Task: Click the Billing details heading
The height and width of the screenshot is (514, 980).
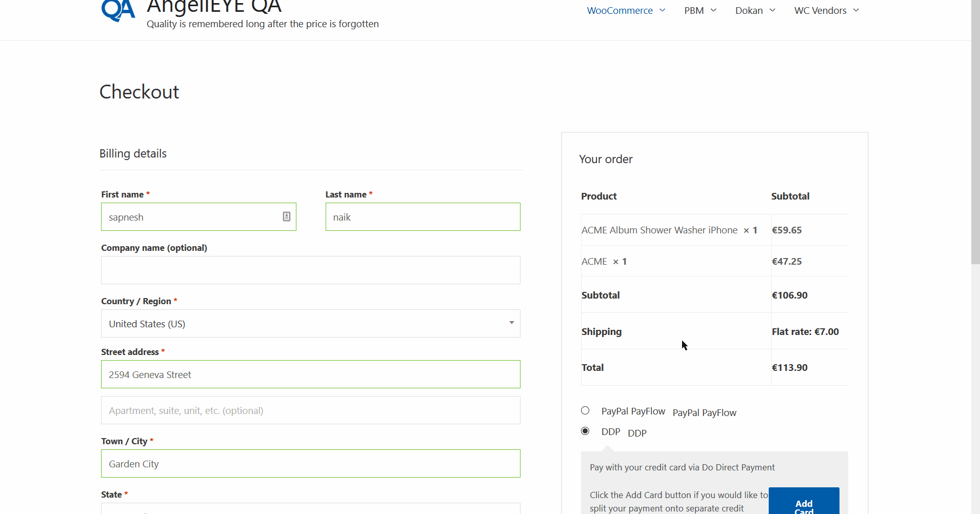Action: point(133,153)
